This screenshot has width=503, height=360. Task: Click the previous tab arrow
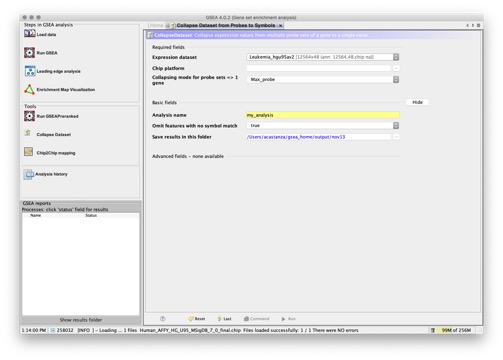[x=467, y=25]
